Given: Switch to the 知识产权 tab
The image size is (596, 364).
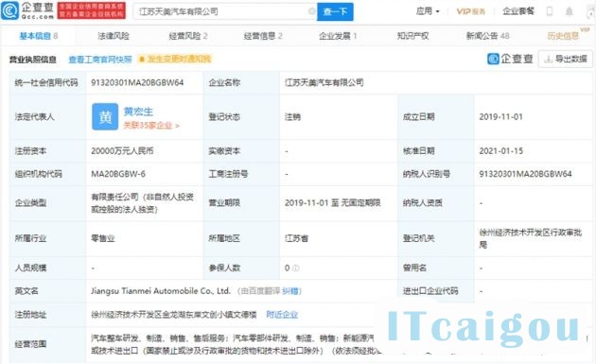Looking at the screenshot, I should 412,36.
